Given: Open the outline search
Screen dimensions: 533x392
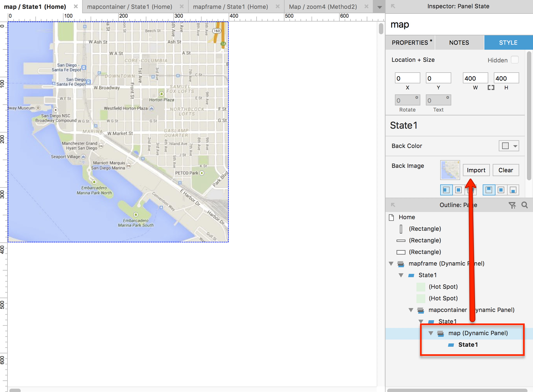Looking at the screenshot, I should [525, 205].
